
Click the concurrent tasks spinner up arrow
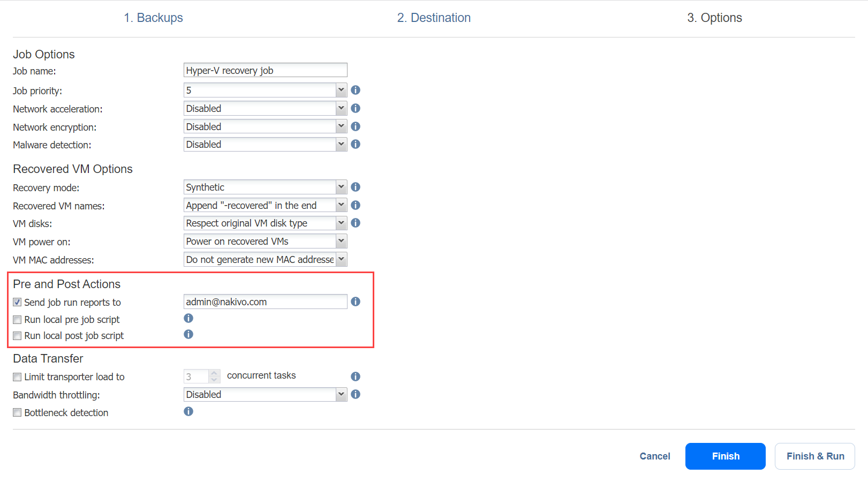point(214,373)
